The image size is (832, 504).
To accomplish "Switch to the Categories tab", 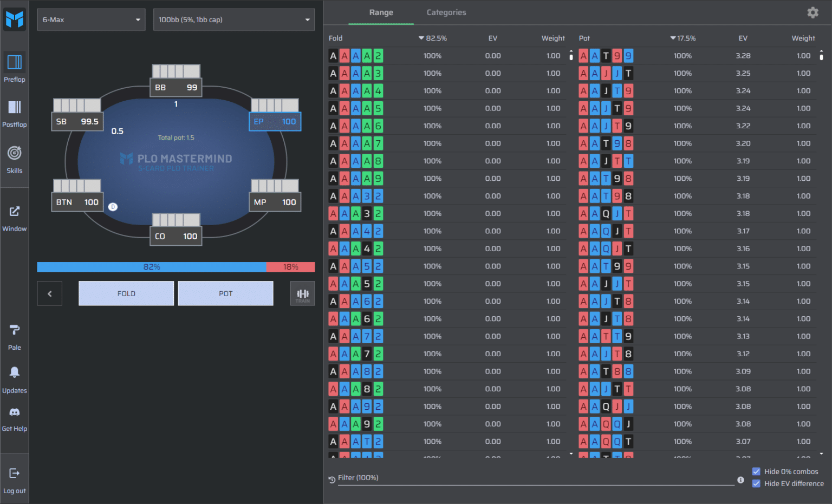I will [x=446, y=12].
